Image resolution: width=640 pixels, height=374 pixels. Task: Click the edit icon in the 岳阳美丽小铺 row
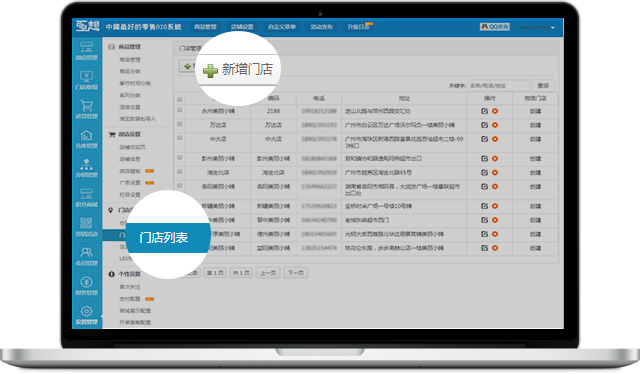(484, 187)
